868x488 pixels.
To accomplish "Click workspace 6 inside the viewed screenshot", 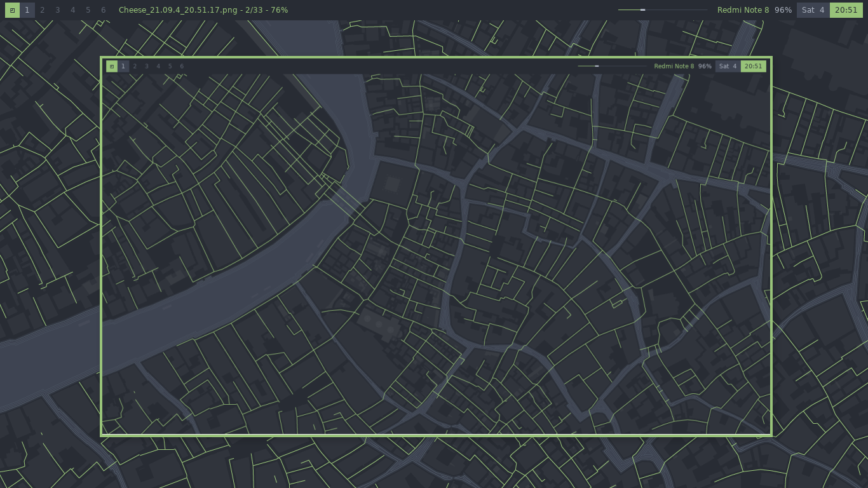I will point(182,66).
